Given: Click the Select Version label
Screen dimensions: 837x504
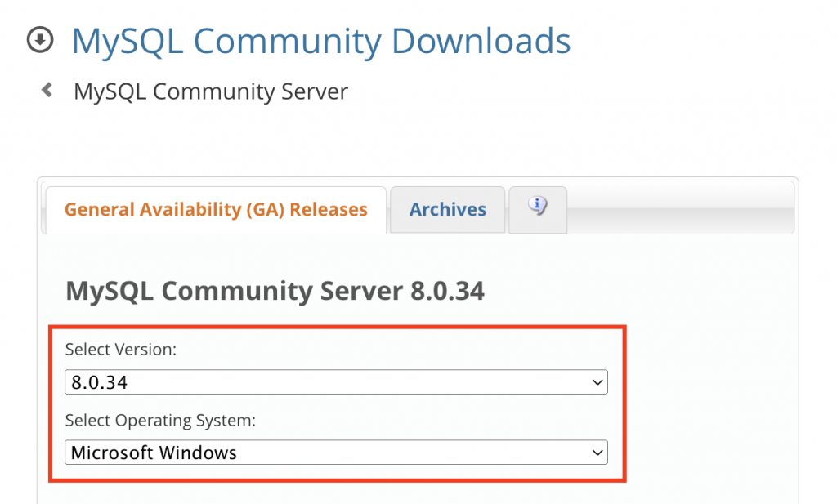Looking at the screenshot, I should pyautogui.click(x=121, y=350).
